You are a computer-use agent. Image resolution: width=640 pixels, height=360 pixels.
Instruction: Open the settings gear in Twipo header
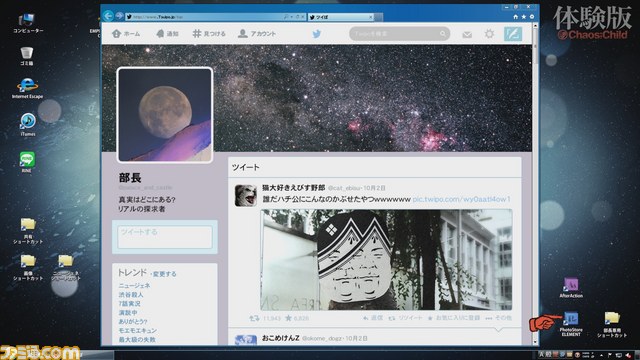point(489,34)
